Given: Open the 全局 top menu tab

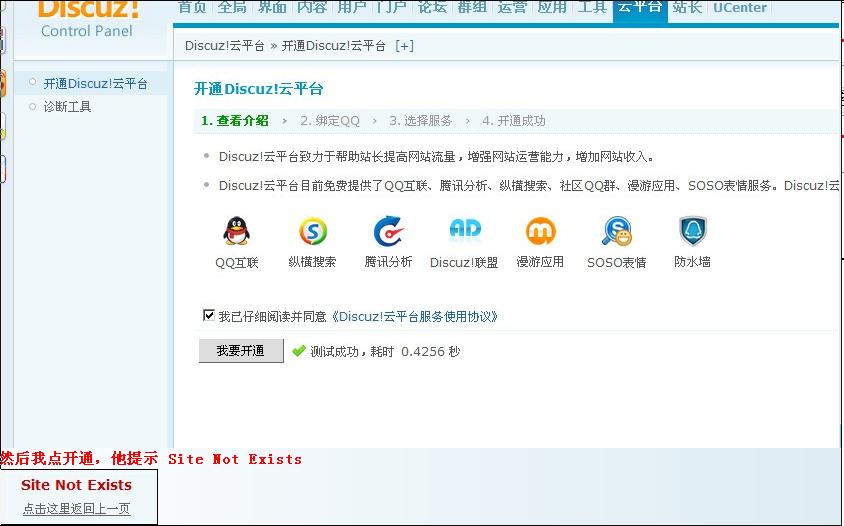Looking at the screenshot, I should 233,8.
